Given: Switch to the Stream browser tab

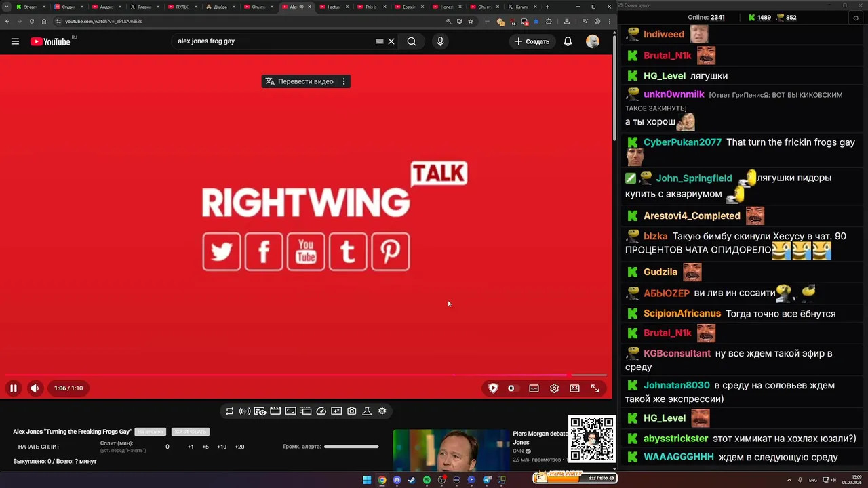Looking at the screenshot, I should (29, 7).
